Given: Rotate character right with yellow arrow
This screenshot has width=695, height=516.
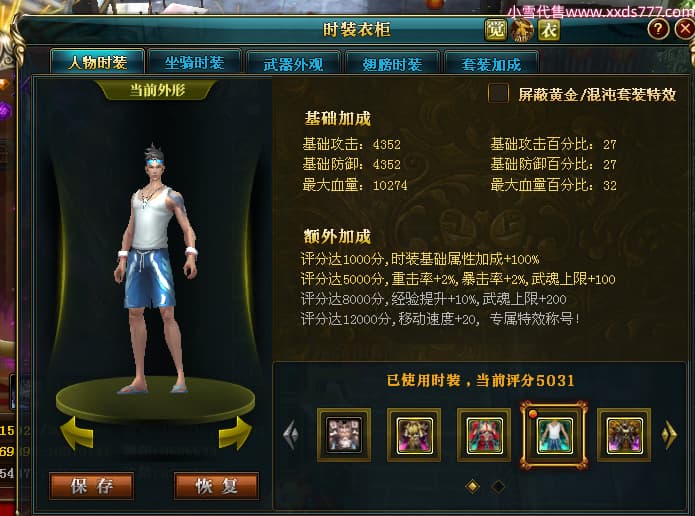Looking at the screenshot, I should coord(235,433).
